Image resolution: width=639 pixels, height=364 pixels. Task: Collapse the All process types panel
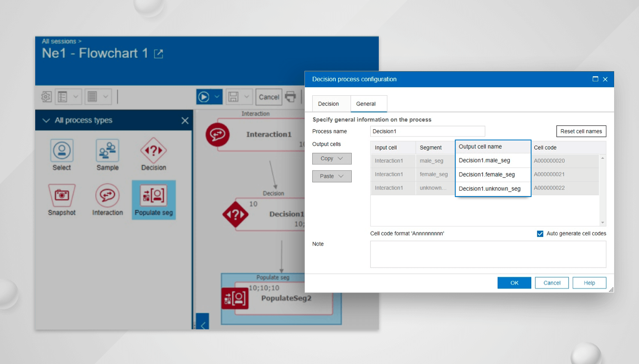(x=46, y=121)
